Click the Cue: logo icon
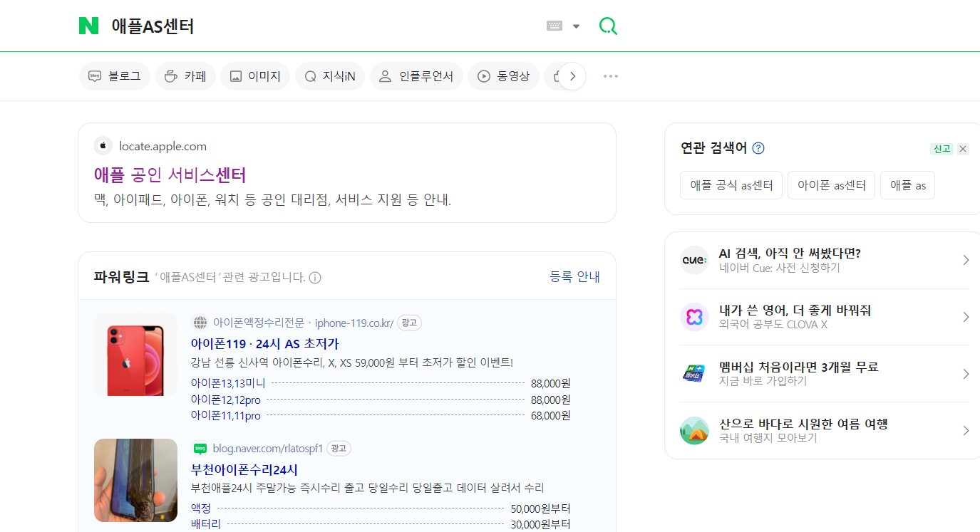 pyautogui.click(x=694, y=260)
